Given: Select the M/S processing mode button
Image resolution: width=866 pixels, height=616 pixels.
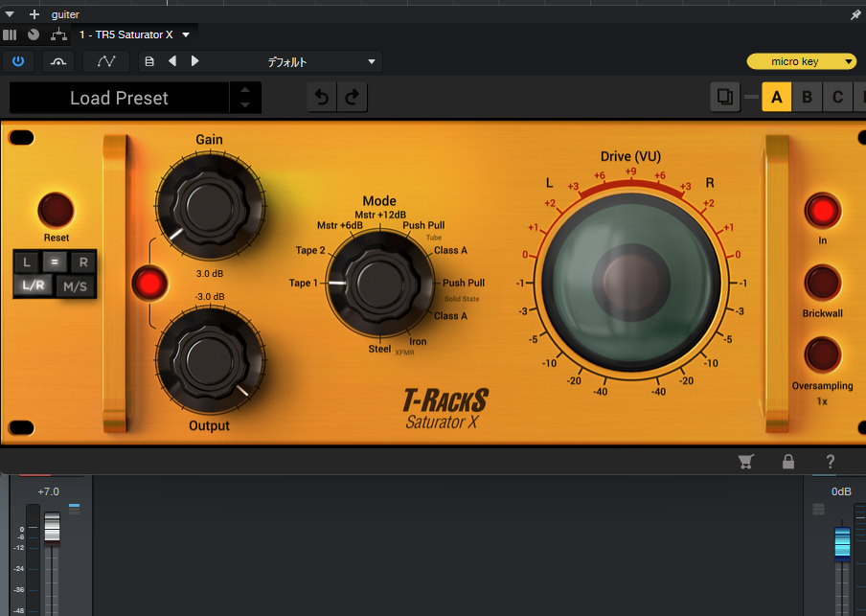Looking at the screenshot, I should pyautogui.click(x=75, y=285).
